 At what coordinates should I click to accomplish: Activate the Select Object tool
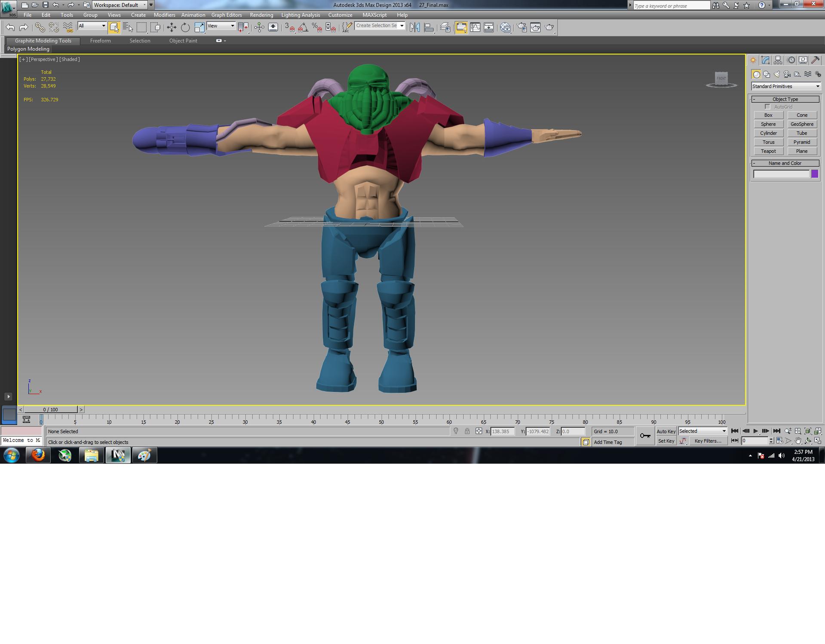(x=114, y=27)
